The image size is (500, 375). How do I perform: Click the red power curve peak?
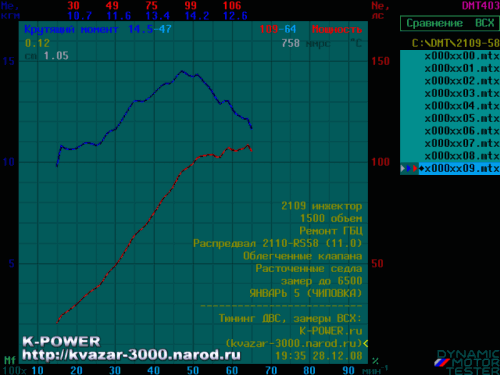pyautogui.click(x=248, y=145)
